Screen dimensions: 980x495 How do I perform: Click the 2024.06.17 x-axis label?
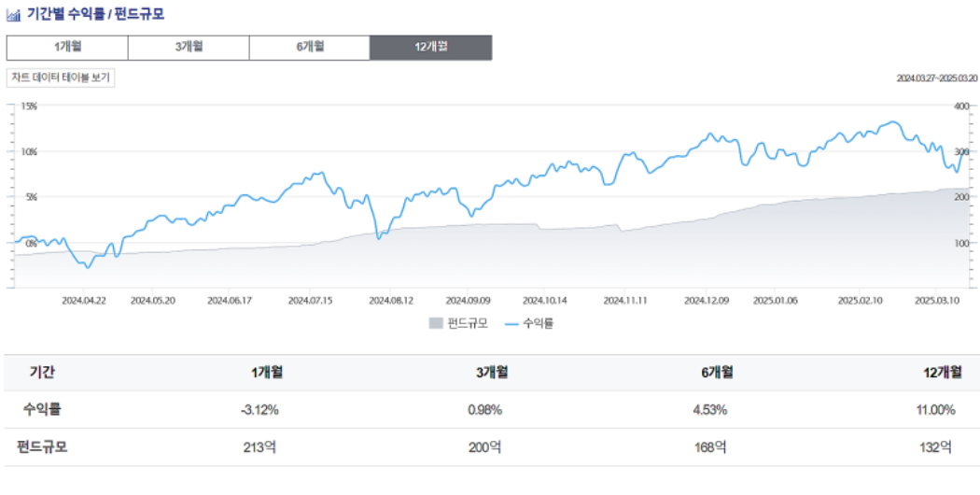click(x=230, y=301)
